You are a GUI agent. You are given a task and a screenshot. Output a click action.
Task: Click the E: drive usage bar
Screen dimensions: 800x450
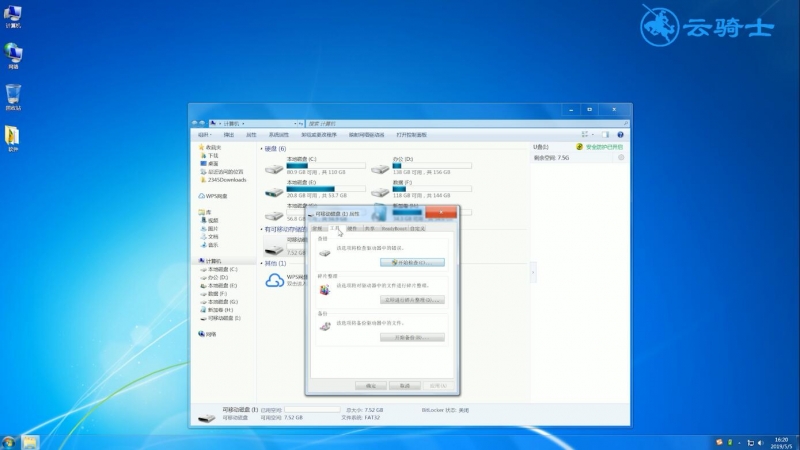(326, 189)
